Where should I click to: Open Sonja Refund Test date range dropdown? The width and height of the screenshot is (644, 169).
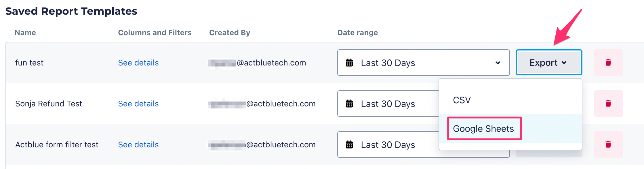[x=388, y=104]
